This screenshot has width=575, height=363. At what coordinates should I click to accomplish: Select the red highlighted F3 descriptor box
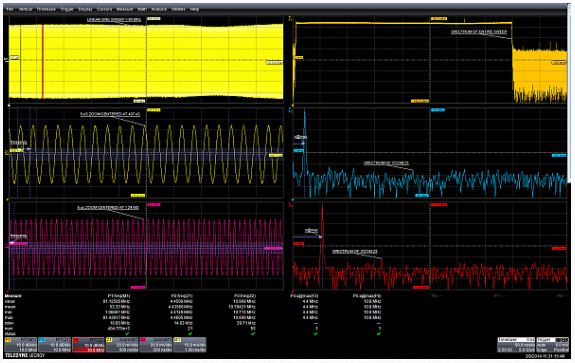(x=88, y=345)
